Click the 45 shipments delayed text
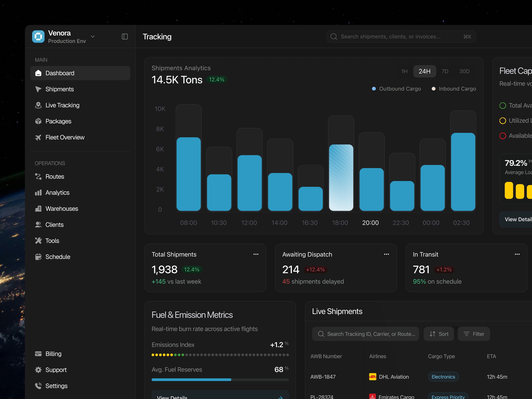 click(x=313, y=281)
